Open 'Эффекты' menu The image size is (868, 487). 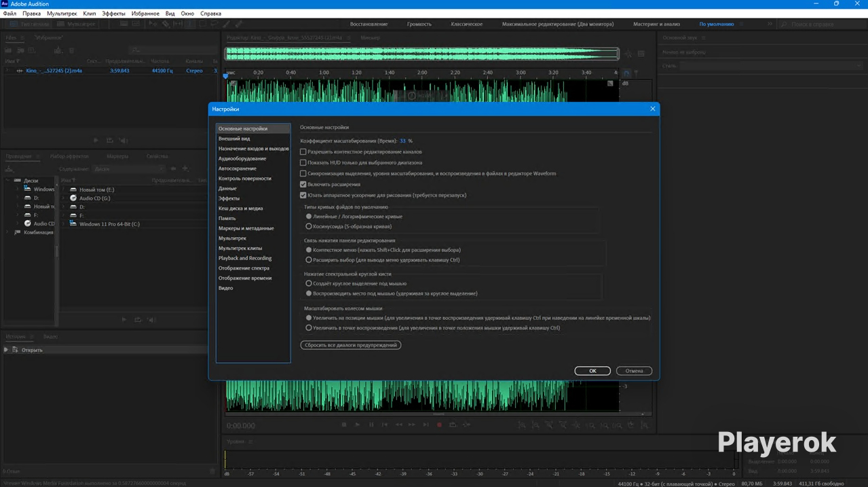[x=113, y=14]
